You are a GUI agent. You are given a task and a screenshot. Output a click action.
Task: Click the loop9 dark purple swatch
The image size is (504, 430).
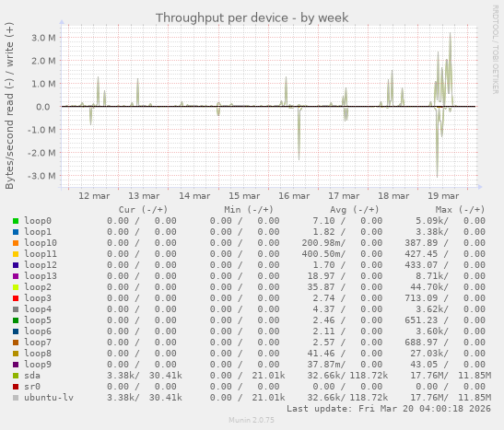(16, 365)
